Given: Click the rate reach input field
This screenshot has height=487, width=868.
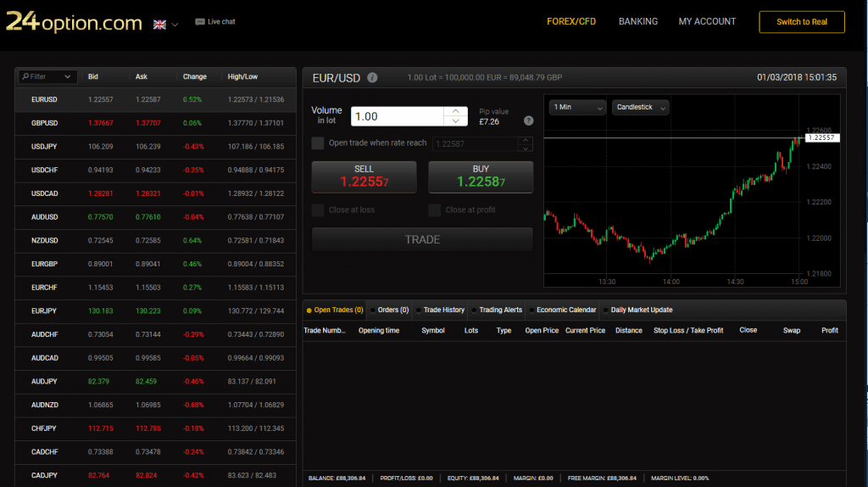Looking at the screenshot, I should (x=475, y=144).
